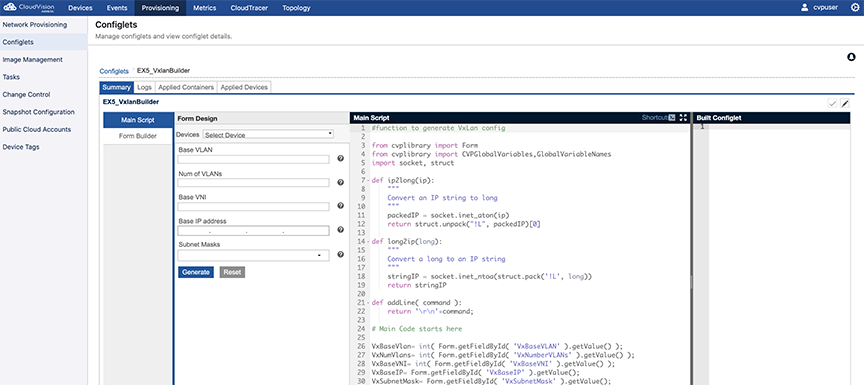Click the cvpuser username text
The width and height of the screenshot is (864, 385).
[x=826, y=8]
